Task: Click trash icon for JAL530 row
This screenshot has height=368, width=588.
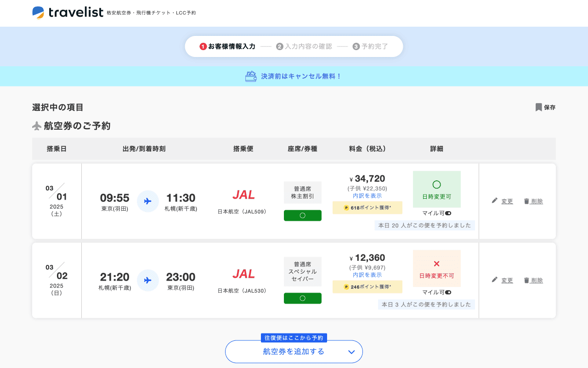Action: tap(526, 280)
